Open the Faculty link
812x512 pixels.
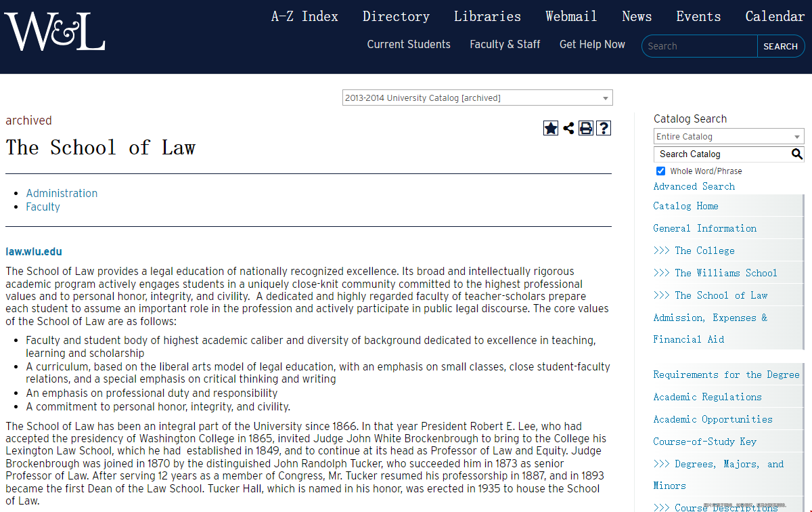click(x=43, y=207)
